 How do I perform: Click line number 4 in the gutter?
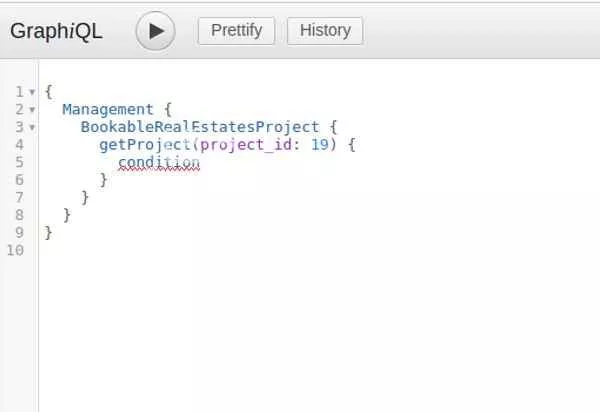point(20,145)
